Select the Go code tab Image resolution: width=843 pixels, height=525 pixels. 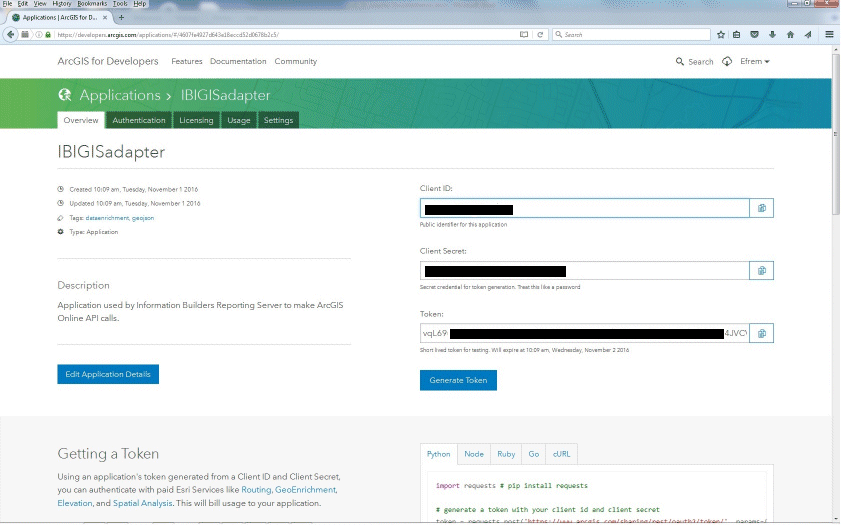533,454
